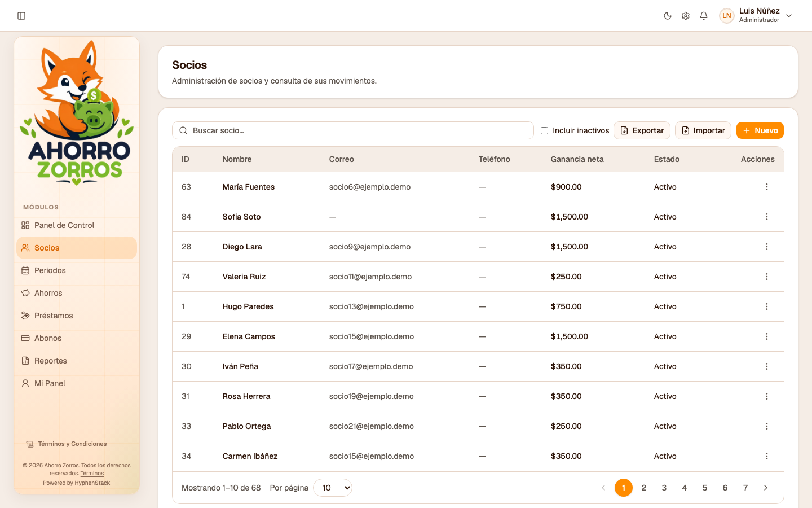812x508 pixels.
Task: Click the Ahorro Zorros fox logo
Action: click(77, 113)
